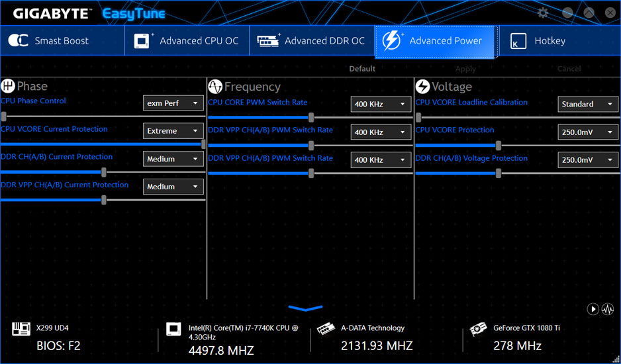Open the hardware monitor waveform icon
Screen dimensions: 621x364
click(607, 309)
